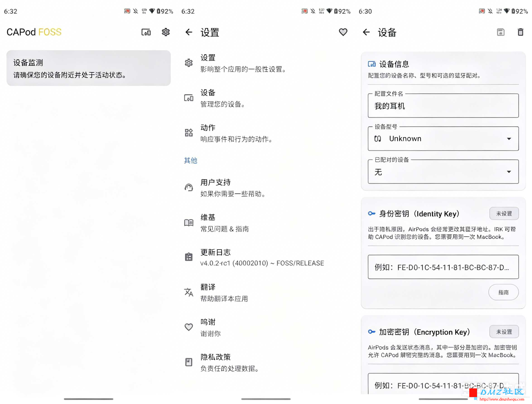Edit 配置文件名 field 我的耳机
The image size is (532, 404).
(x=443, y=106)
